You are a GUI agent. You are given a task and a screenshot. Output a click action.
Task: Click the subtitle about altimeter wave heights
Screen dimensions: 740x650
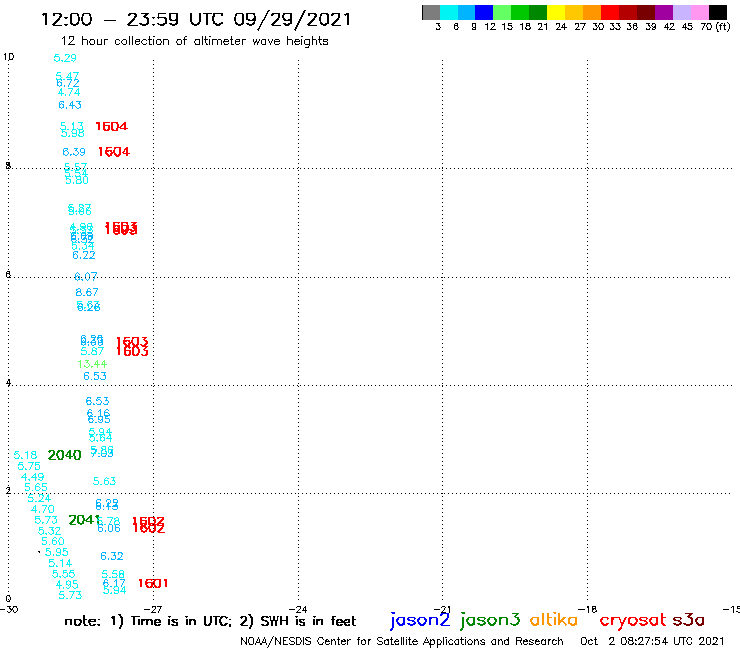coord(194,41)
